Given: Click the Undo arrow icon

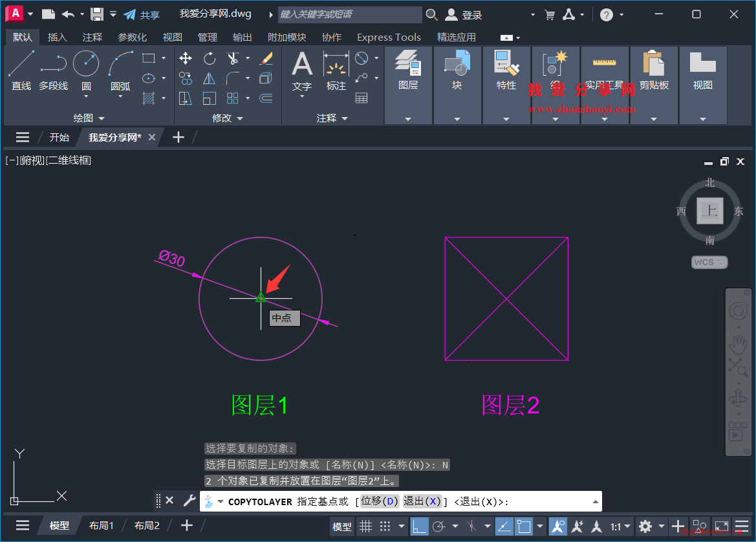Looking at the screenshot, I should pyautogui.click(x=69, y=14).
